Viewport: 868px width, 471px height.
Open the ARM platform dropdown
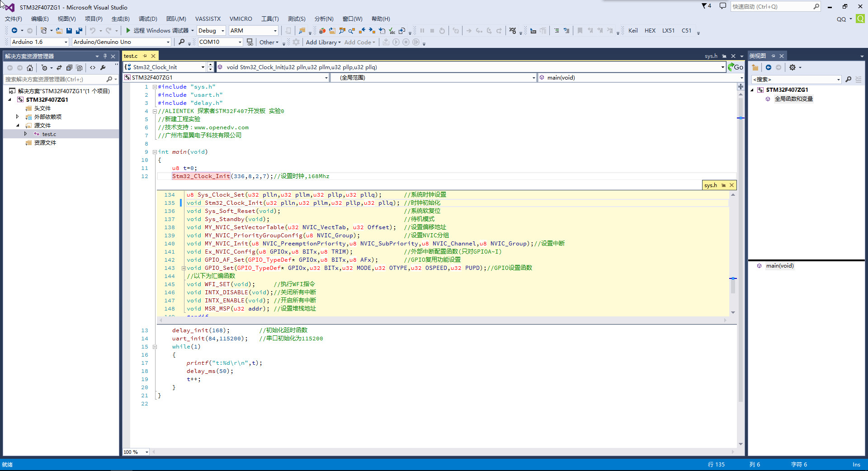click(x=254, y=31)
